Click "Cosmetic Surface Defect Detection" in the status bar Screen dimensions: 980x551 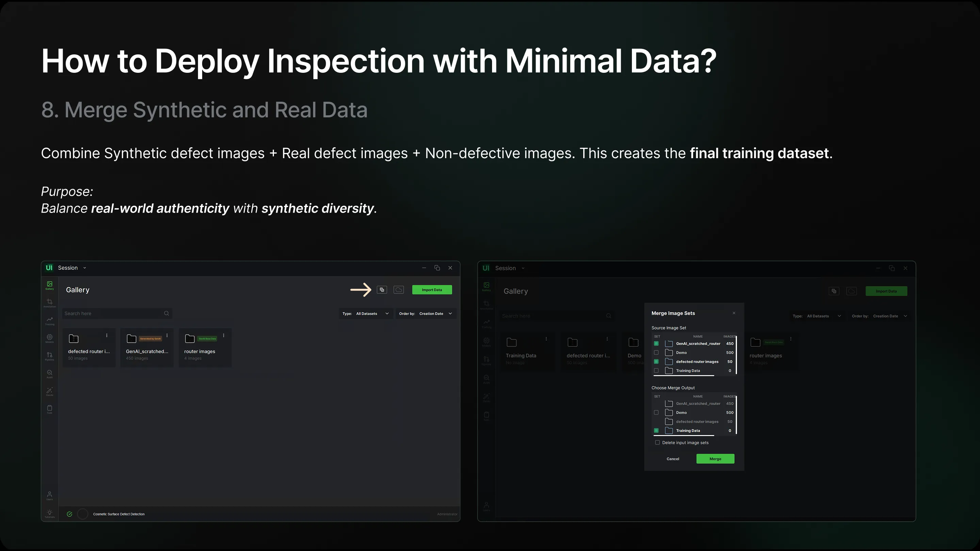tap(119, 514)
